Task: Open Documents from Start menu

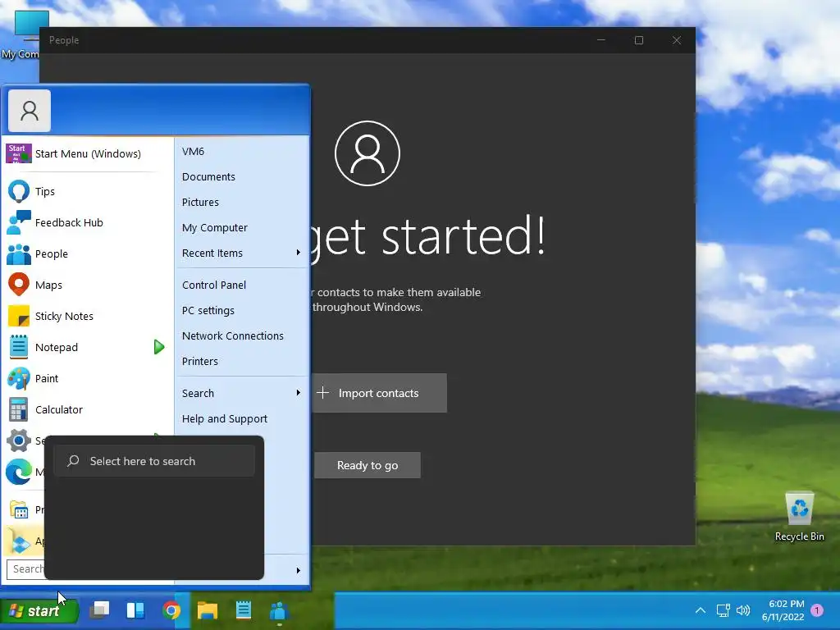Action: (242, 177)
